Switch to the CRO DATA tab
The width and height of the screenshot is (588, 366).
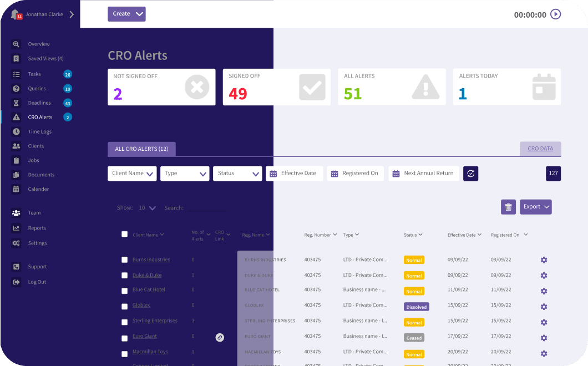[540, 149]
